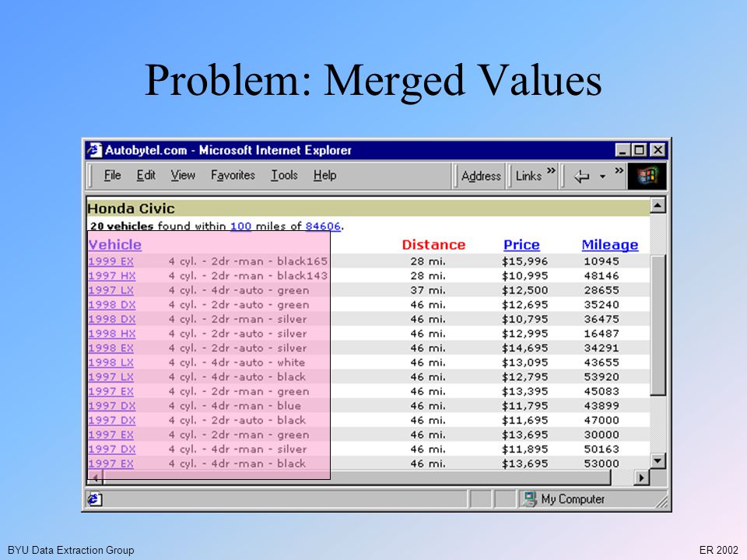The width and height of the screenshot is (747, 560).
Task: Maximize the Internet Explorer window
Action: (639, 150)
